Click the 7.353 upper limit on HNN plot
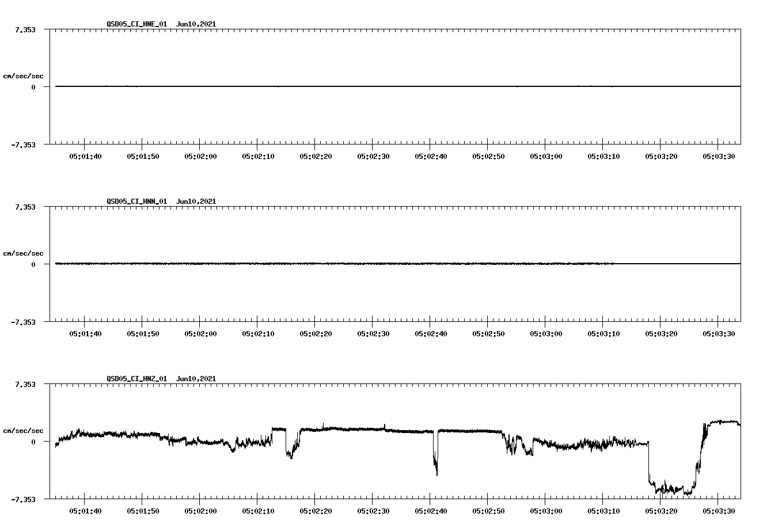Viewport: 782px width, 532px height. (25, 207)
